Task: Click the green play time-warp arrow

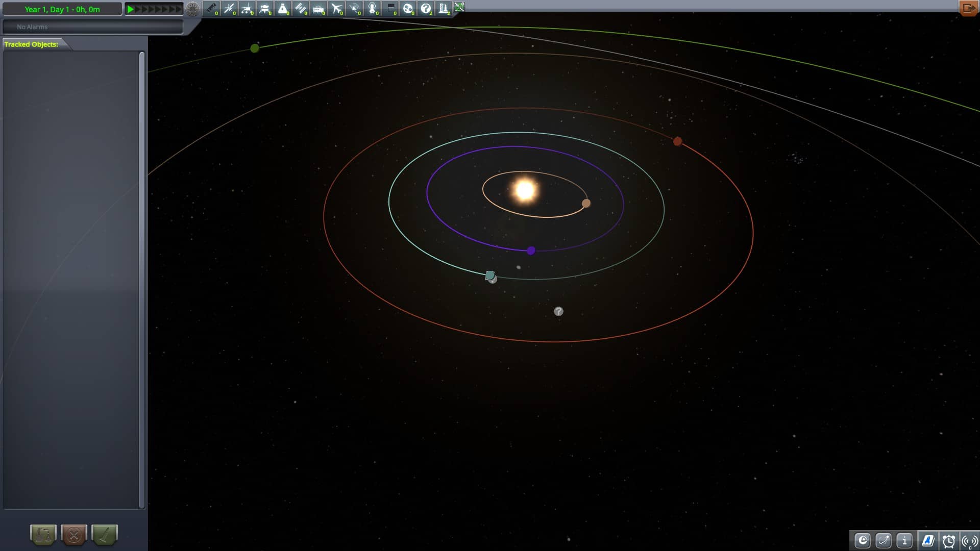Action: click(131, 9)
